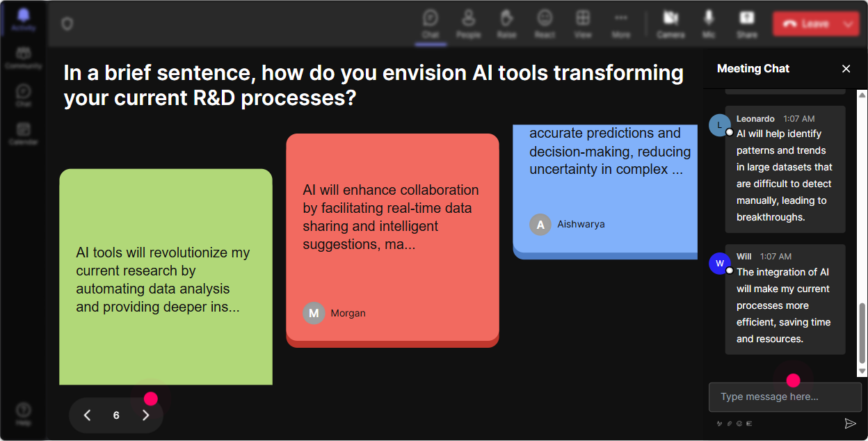Share your screen content
Image resolution: width=868 pixels, height=441 pixels.
click(747, 24)
